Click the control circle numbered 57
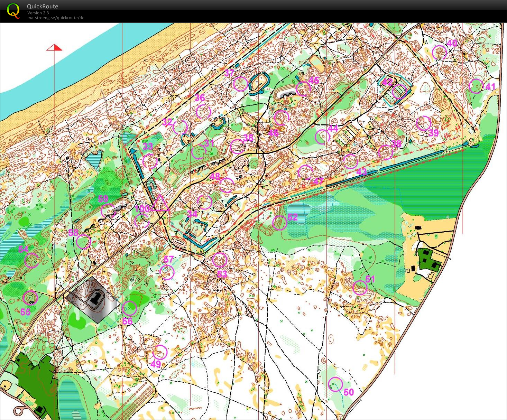This screenshot has width=507, height=420. (x=167, y=272)
